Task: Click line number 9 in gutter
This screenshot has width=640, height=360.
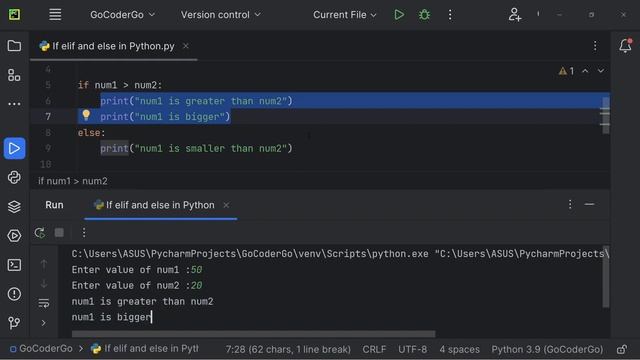Action: [48, 148]
